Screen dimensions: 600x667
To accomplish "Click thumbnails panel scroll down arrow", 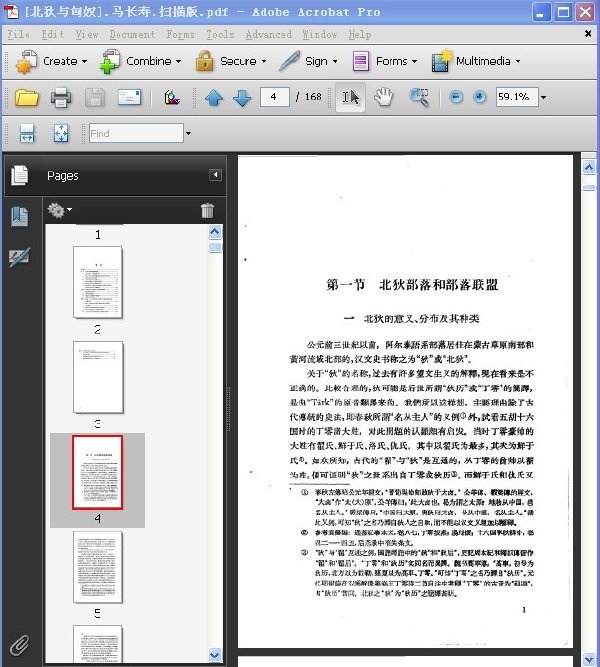I will pos(215,655).
